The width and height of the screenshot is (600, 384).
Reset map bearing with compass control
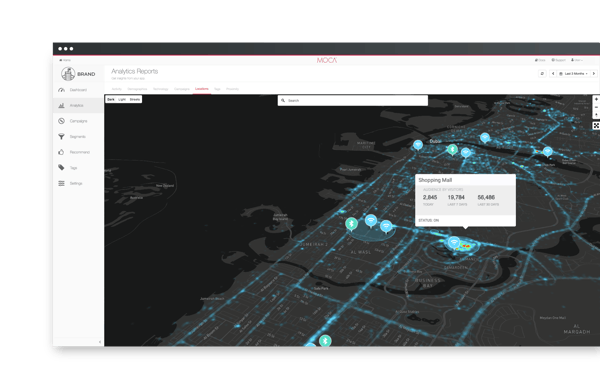596,115
